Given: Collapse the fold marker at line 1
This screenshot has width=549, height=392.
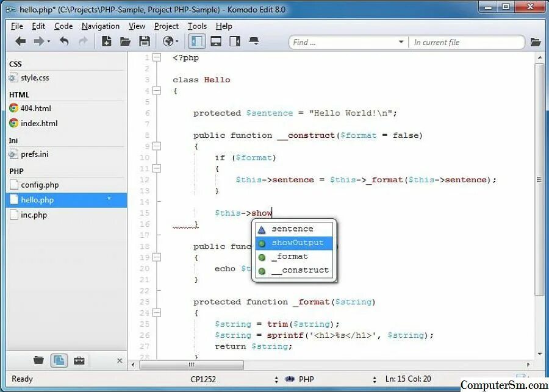Looking at the screenshot, I should [x=157, y=57].
